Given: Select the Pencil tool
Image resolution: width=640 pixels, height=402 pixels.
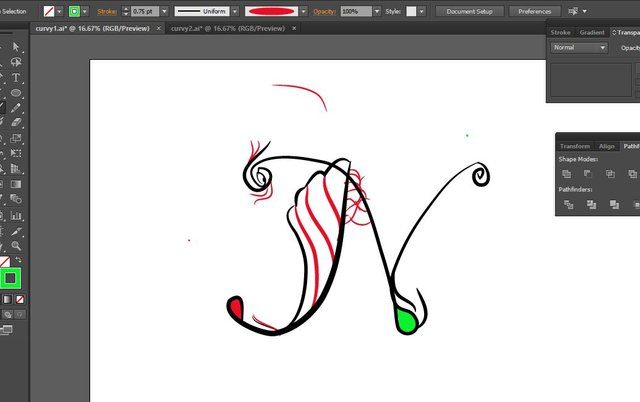Looking at the screenshot, I should (x=16, y=108).
